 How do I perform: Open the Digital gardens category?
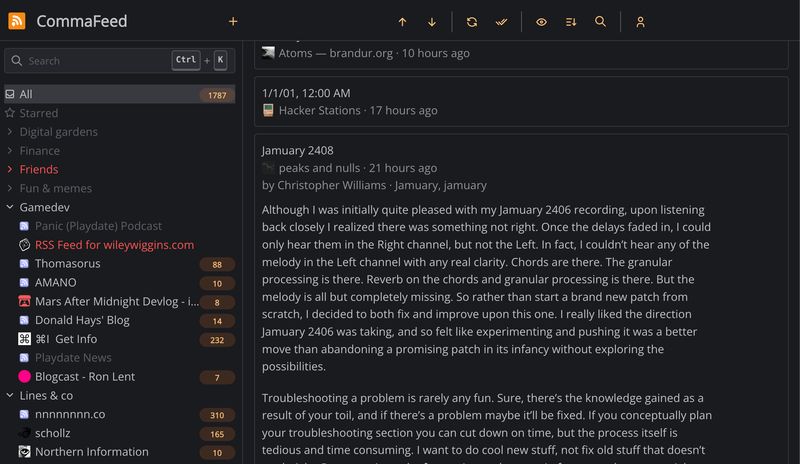[59, 132]
